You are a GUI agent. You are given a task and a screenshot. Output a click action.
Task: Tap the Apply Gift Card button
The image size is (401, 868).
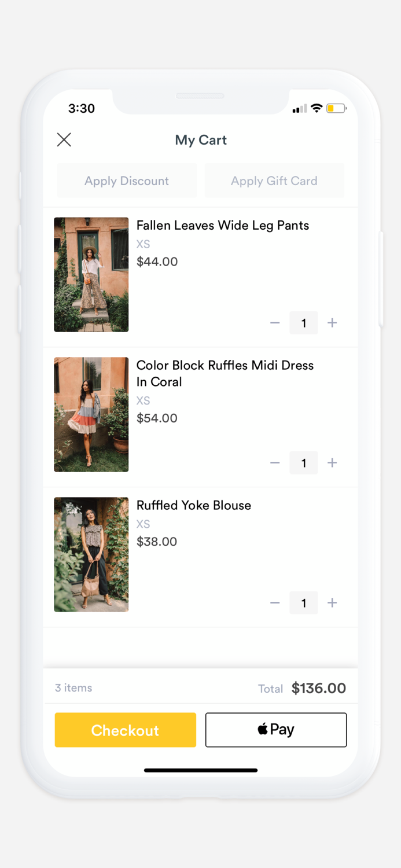[x=274, y=181]
